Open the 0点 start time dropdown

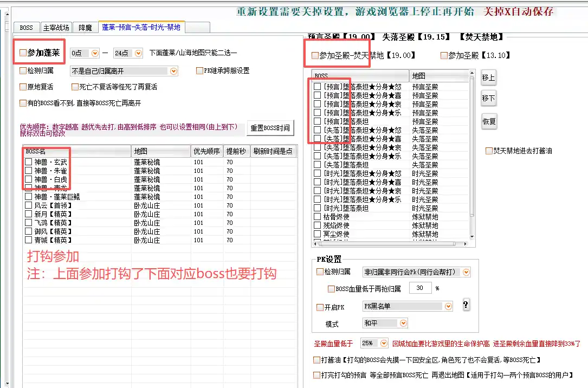click(95, 53)
